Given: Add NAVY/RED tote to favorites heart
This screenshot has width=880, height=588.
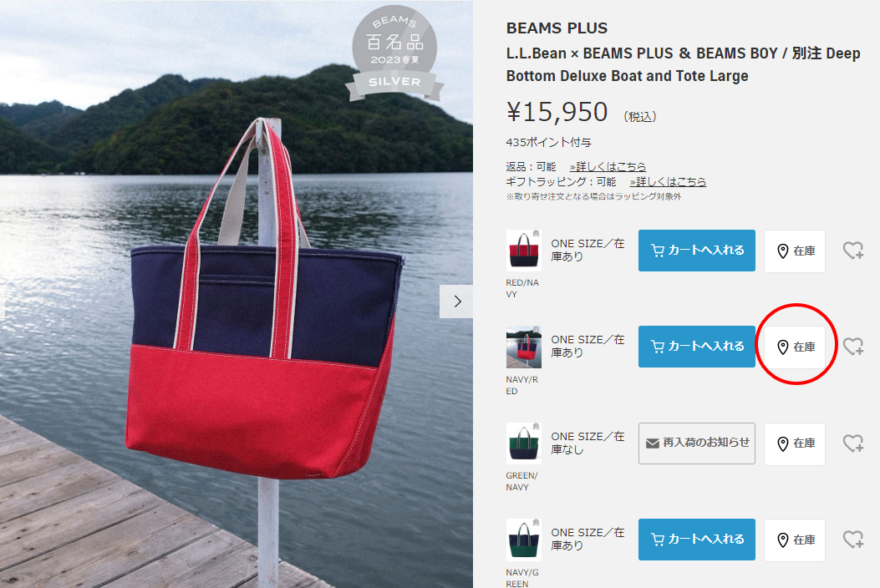Looking at the screenshot, I should point(853,347).
